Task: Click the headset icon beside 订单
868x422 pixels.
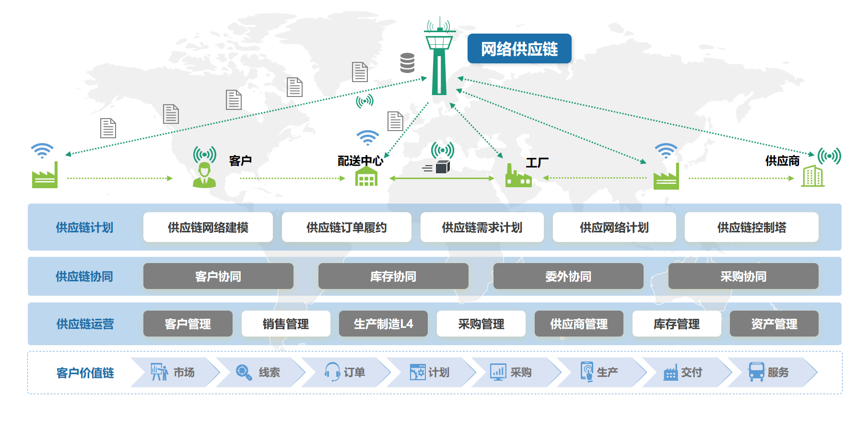Action: pos(332,372)
